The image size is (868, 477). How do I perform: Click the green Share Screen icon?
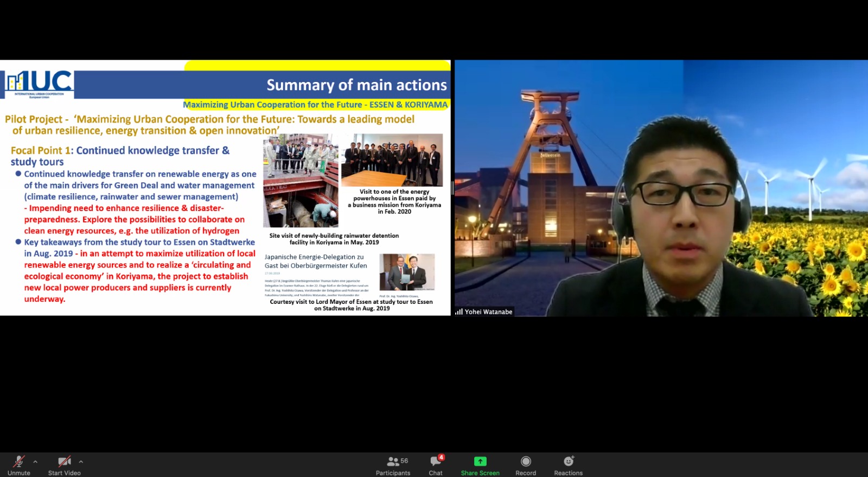480,461
